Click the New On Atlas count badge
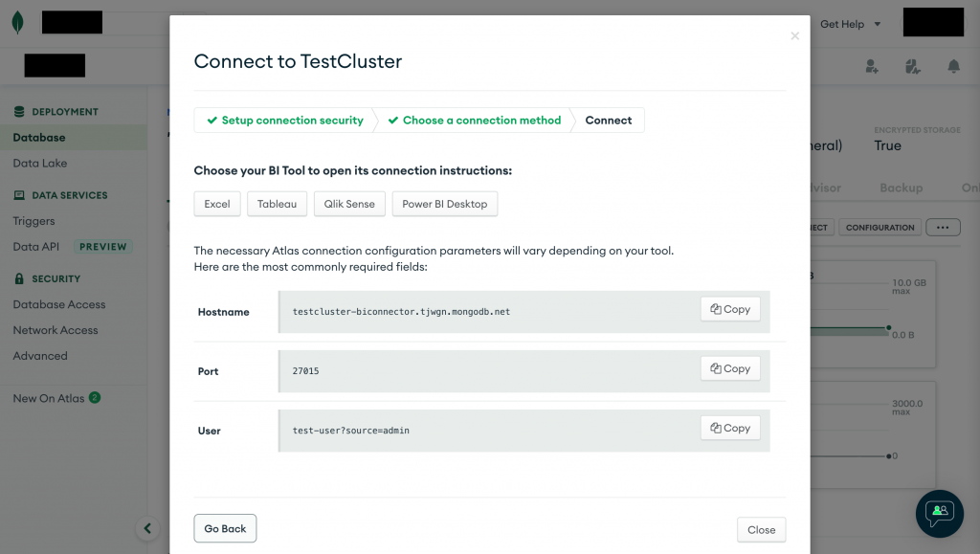This screenshot has height=554, width=980. click(95, 398)
